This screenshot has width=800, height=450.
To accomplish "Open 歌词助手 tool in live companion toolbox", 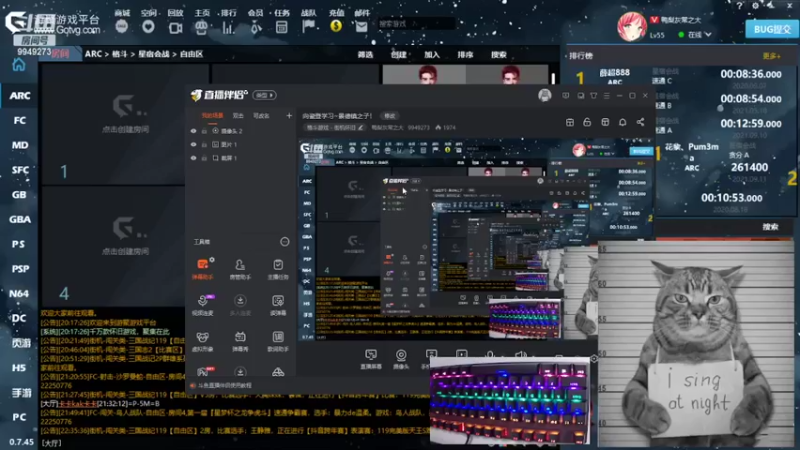I will coord(278,341).
